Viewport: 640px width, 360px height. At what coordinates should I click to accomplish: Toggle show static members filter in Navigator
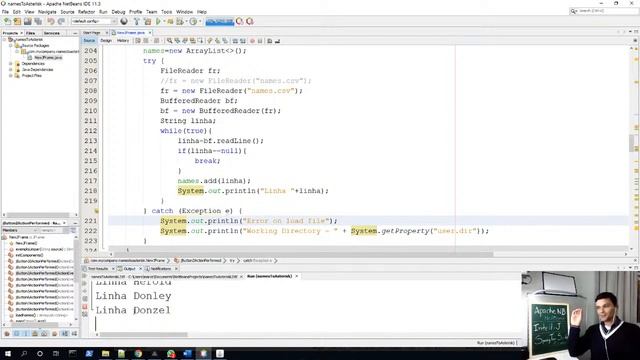point(26,334)
